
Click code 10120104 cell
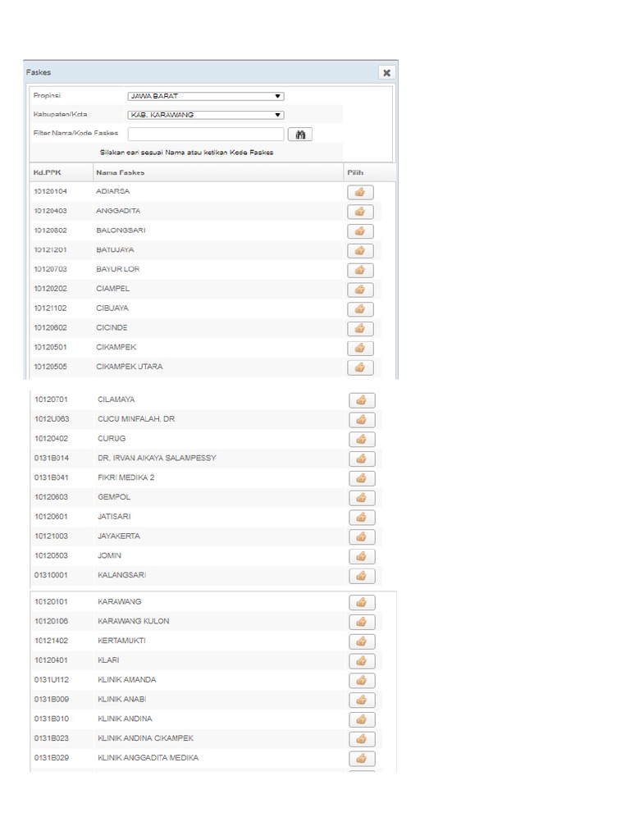[x=50, y=191]
